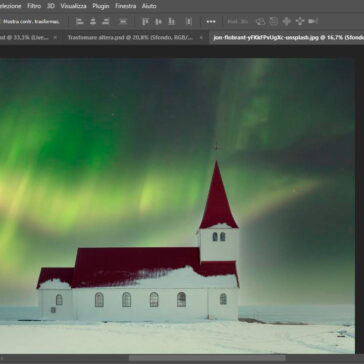Image resolution: width=364 pixels, height=364 pixels.
Task: Select the 3D pan mode icon
Action: tap(287, 22)
